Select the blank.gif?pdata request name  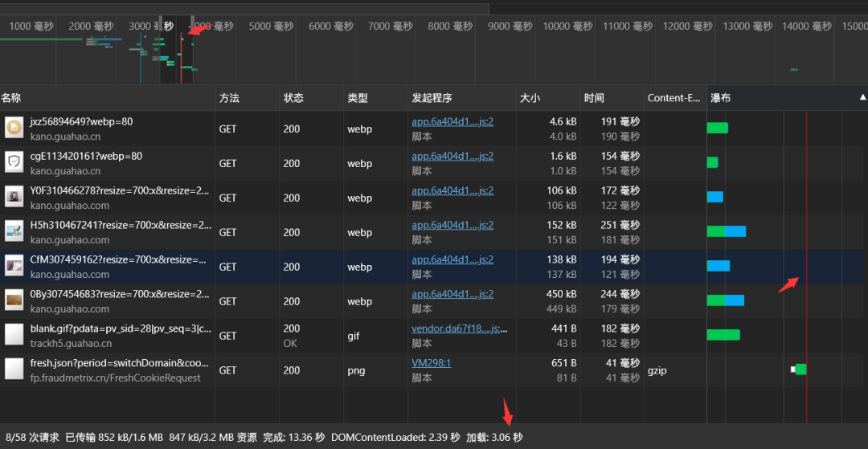click(x=121, y=329)
